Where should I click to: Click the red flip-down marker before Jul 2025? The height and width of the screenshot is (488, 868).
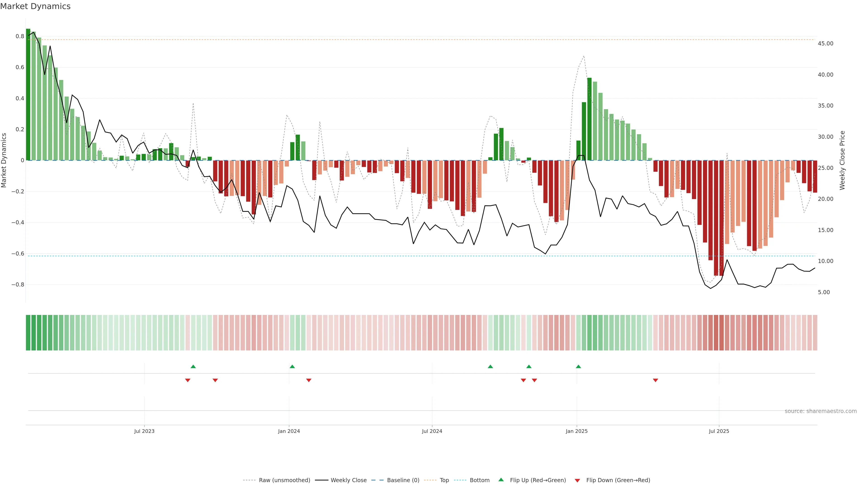tap(655, 380)
